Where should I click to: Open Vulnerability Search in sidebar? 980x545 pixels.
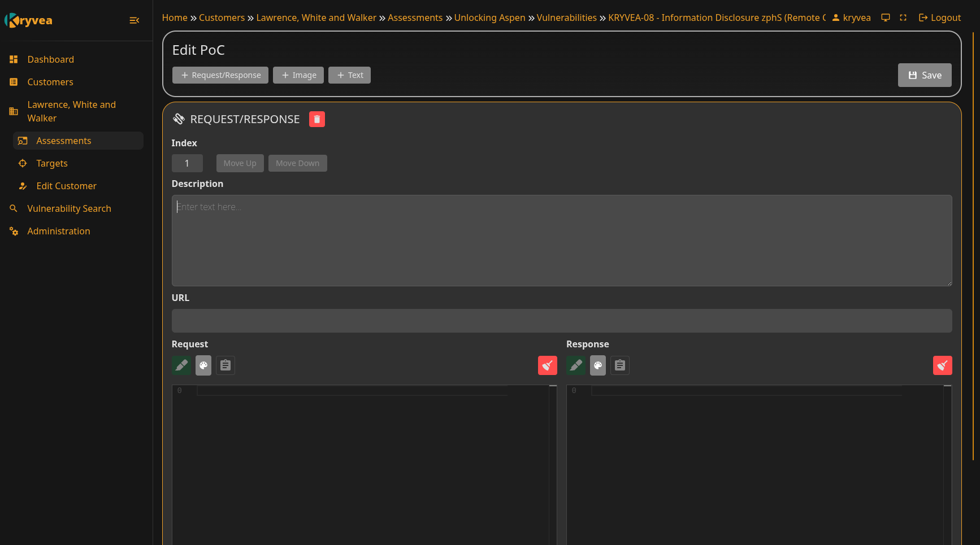click(69, 208)
